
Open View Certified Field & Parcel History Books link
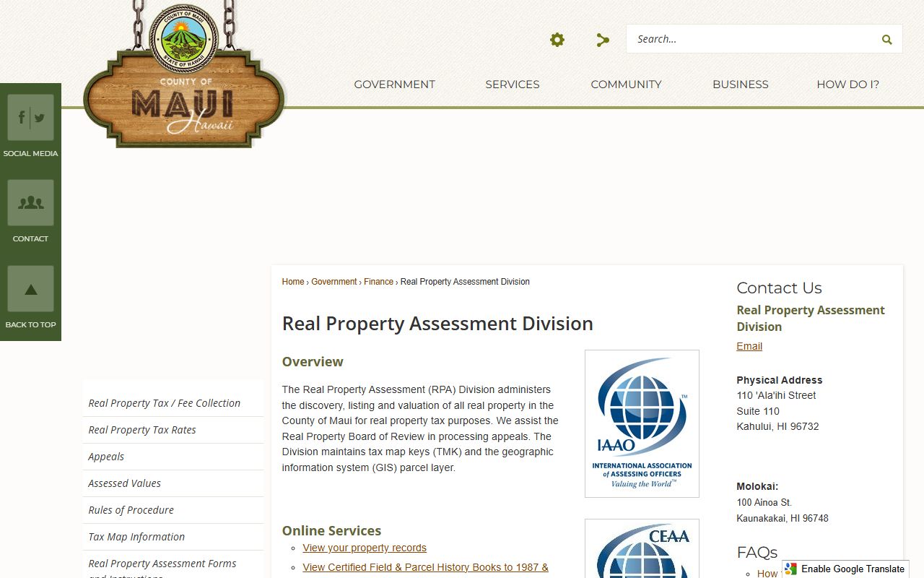point(425,567)
